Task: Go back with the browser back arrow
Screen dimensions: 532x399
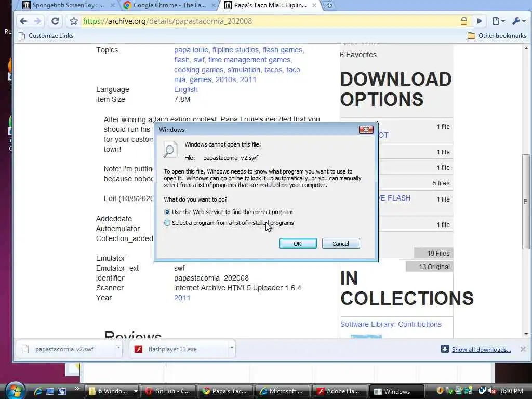Action: point(23,21)
